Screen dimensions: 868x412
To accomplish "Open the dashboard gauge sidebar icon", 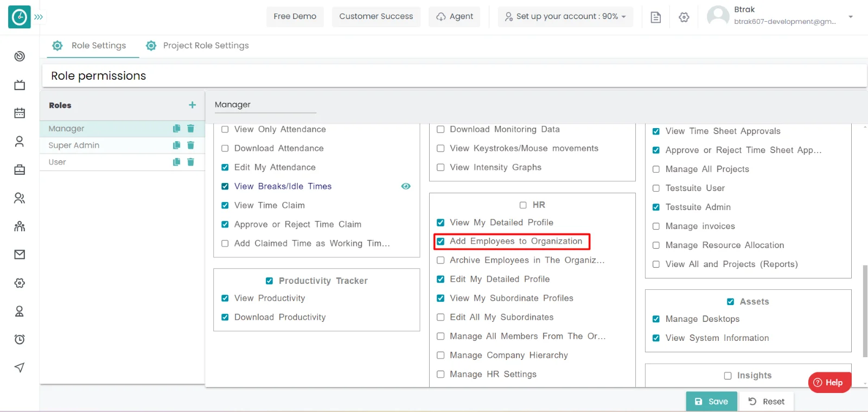I will (20, 56).
